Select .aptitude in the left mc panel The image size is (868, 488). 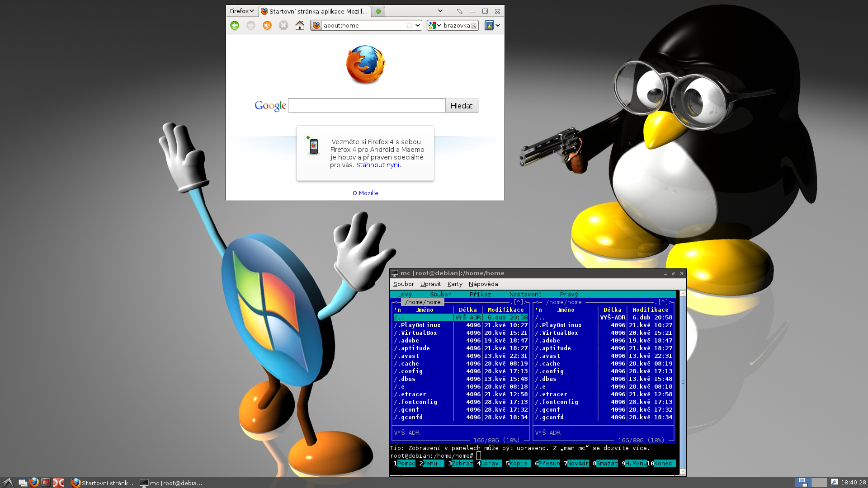[460, 348]
